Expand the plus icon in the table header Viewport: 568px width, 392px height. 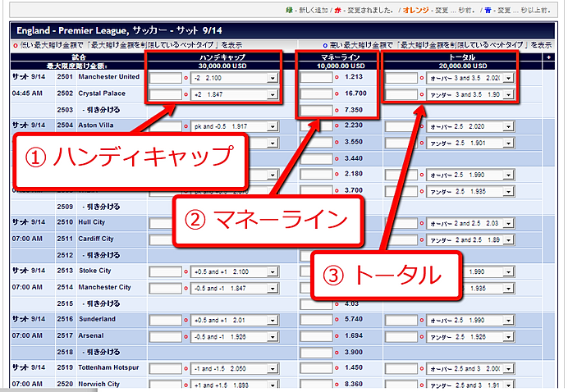549,57
